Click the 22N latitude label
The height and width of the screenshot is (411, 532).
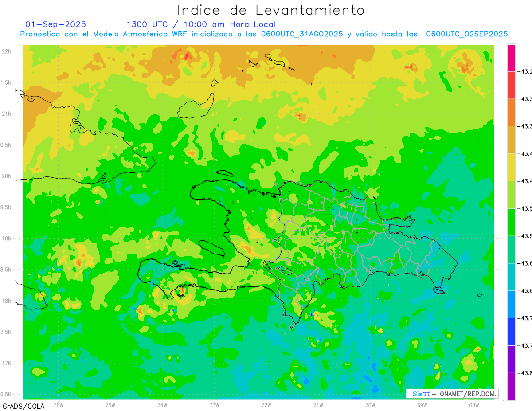coord(8,51)
